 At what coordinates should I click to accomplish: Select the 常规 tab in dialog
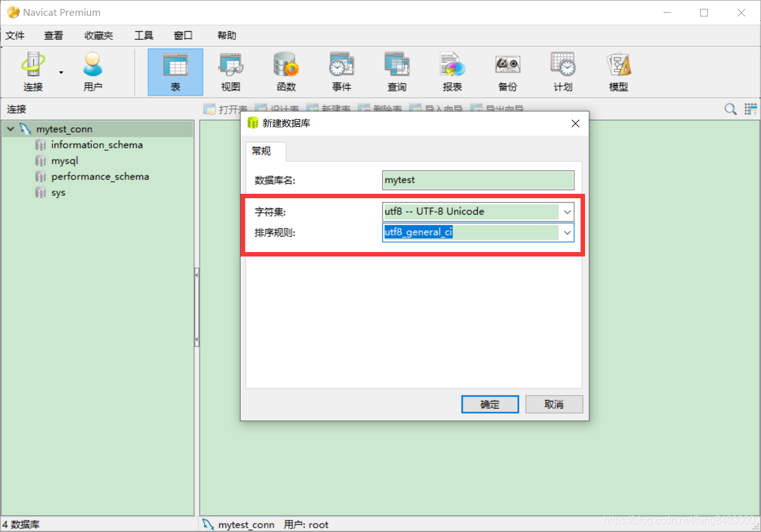pyautogui.click(x=265, y=151)
